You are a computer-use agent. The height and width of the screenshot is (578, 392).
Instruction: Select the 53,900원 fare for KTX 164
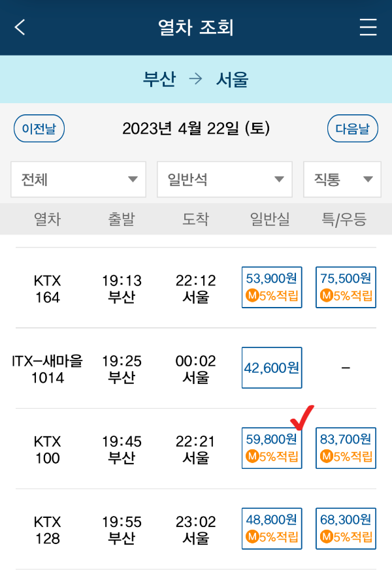(x=272, y=279)
